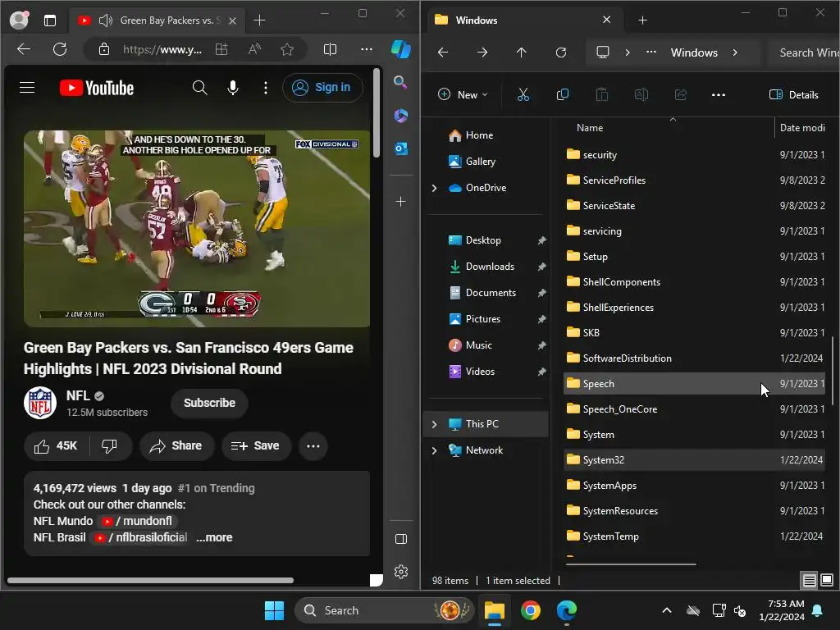This screenshot has height=630, width=840.
Task: Click the YouTube logo
Action: 97,88
